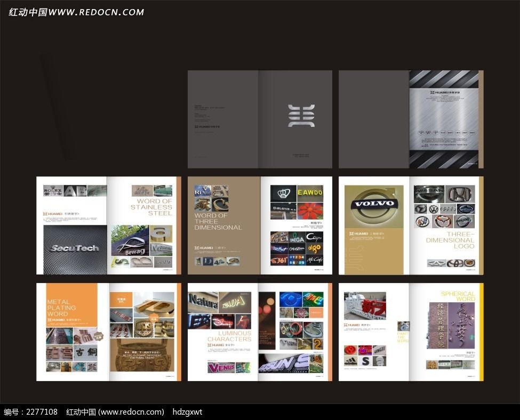Click the 'METAL PLATING WORD' orange heading

click(61, 308)
